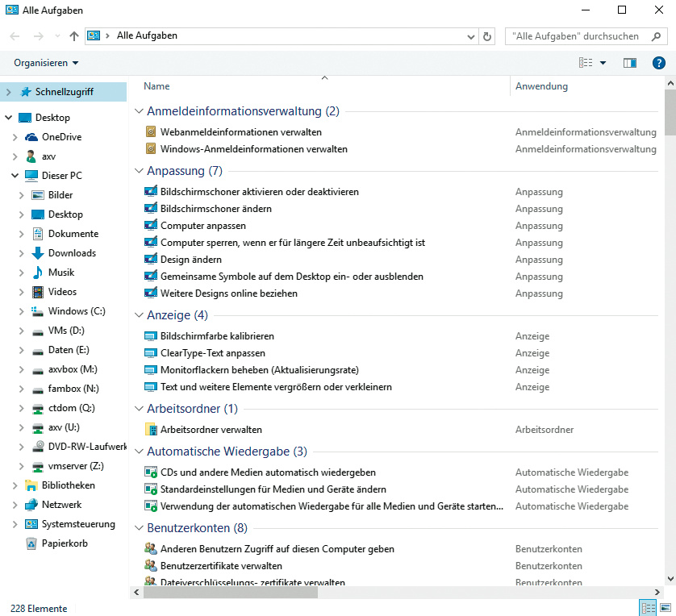Click the Systemsteuerung icon in tree
Image resolution: width=676 pixels, height=616 pixels.
click(x=31, y=524)
